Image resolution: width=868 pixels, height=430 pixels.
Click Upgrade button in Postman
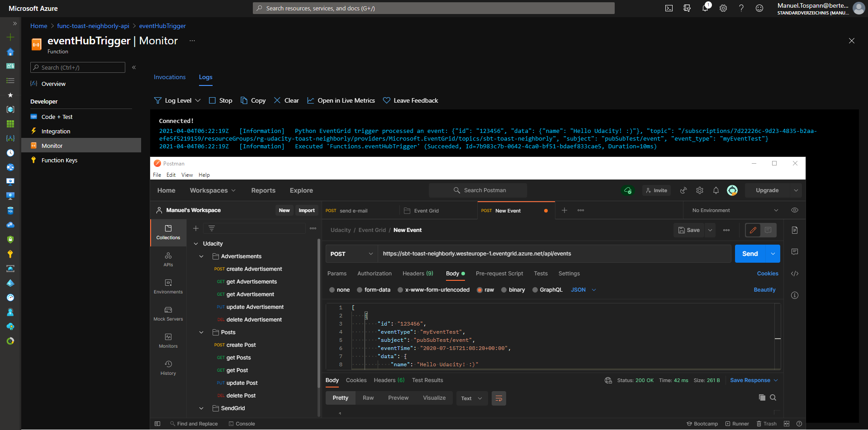pyautogui.click(x=767, y=190)
